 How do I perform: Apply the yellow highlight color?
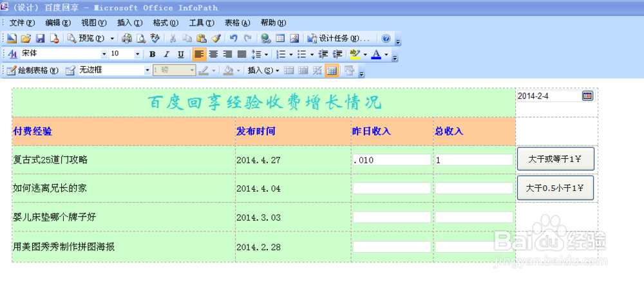[x=354, y=54]
